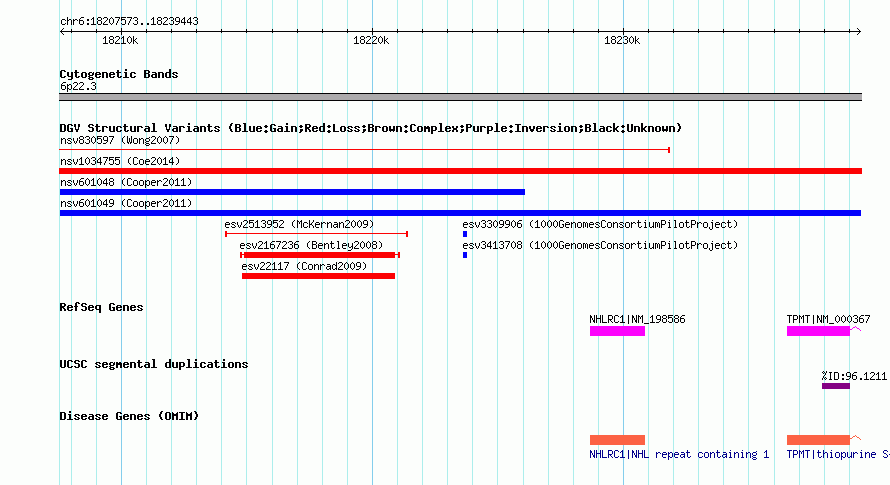
Task: Click the Disease Genes (OMIM) track title
Action: tap(129, 416)
